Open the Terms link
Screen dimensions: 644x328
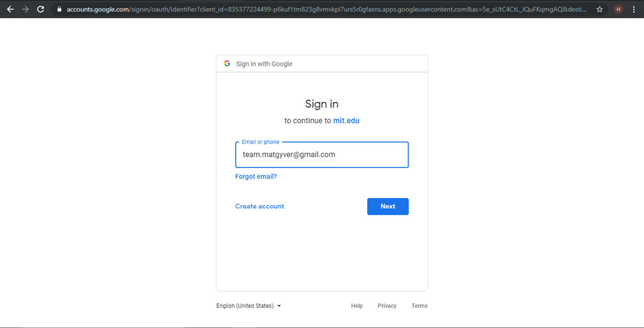click(419, 306)
